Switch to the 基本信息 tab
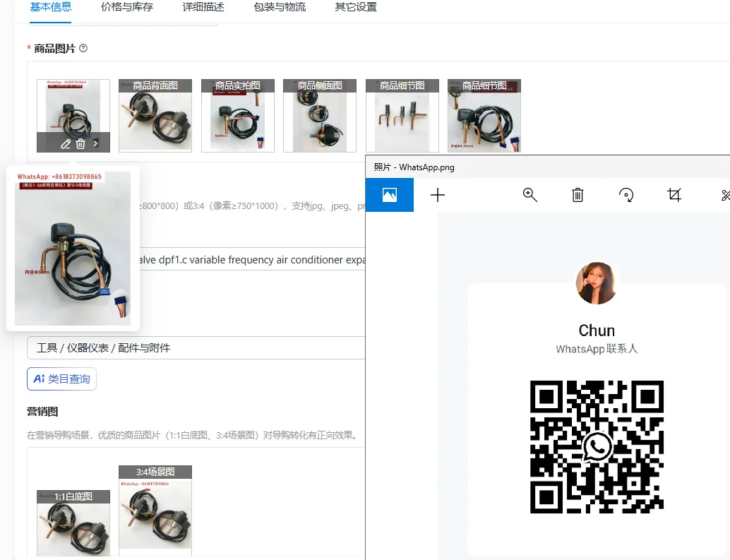Viewport: 730px width, 560px height. tap(50, 7)
